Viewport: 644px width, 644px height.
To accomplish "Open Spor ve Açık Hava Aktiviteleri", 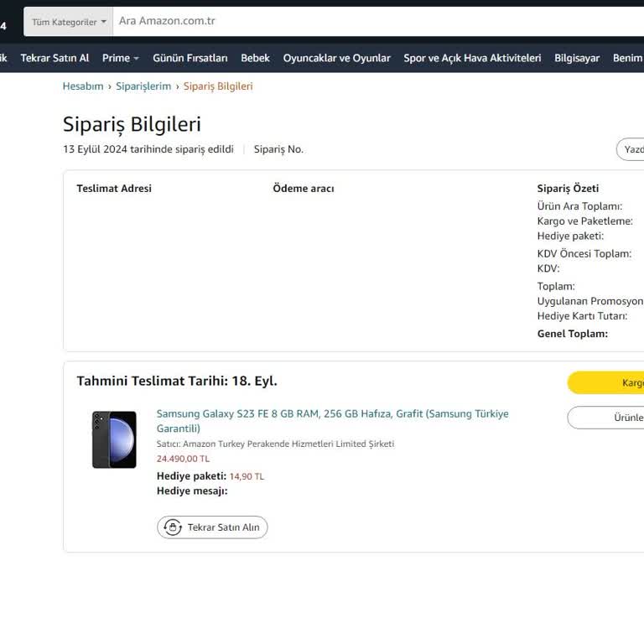I will point(472,59).
